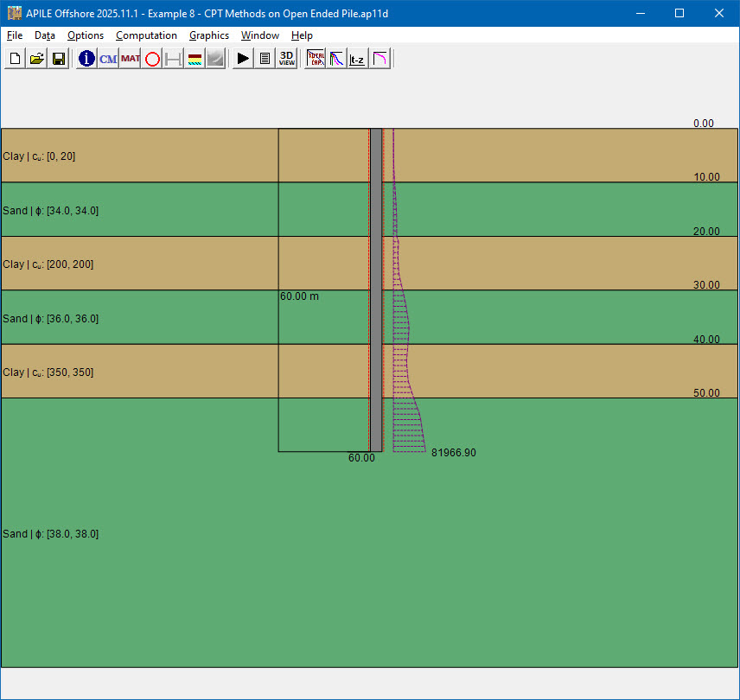Open the blue information icon

pos(86,59)
